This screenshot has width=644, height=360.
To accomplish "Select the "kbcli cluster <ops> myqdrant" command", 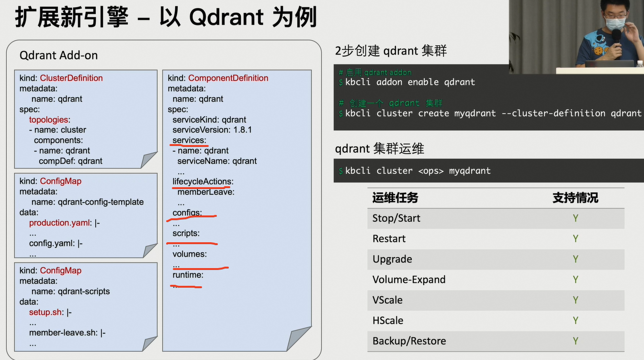I will coord(418,171).
